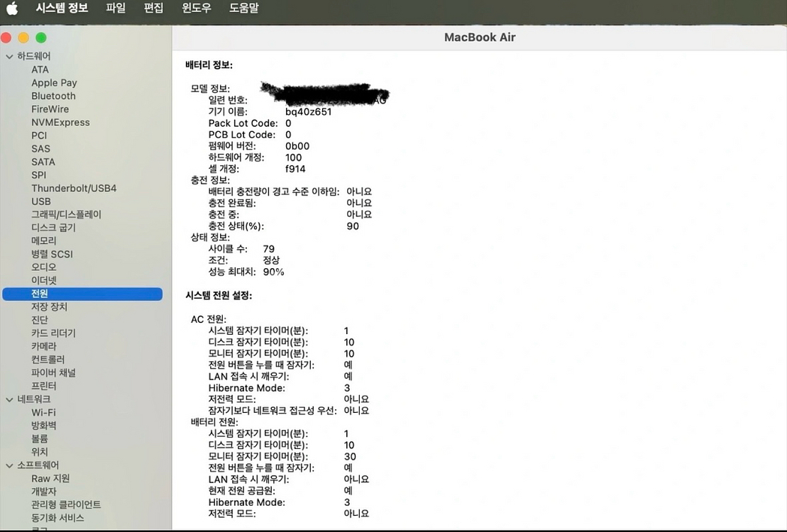Viewport: 787px width, 532px height.
Task: Select 카드 리더기 in the sidebar
Action: coord(54,333)
